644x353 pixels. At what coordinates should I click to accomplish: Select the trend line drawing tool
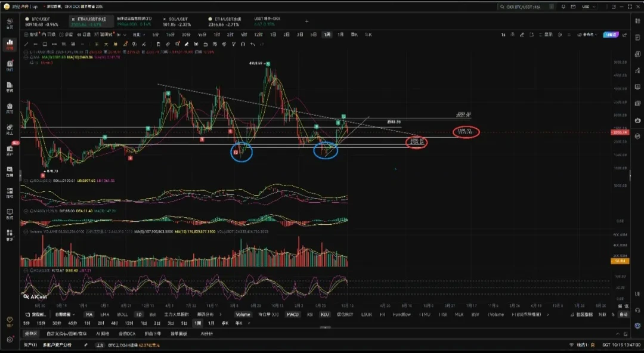(x=26, y=44)
